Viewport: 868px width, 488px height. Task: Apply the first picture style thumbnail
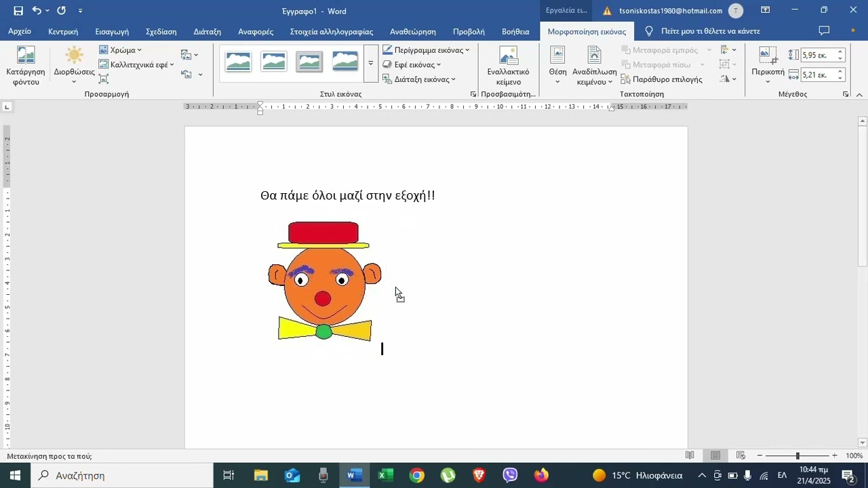[238, 62]
